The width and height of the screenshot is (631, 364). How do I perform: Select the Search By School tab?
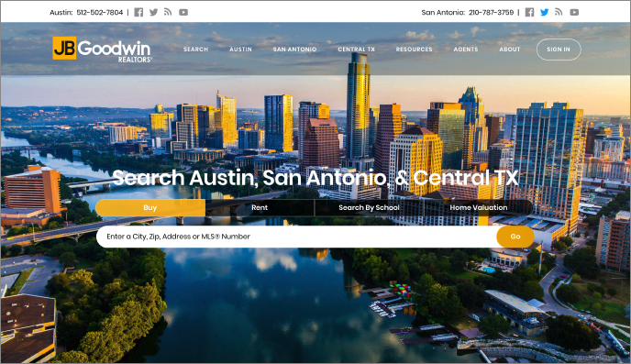tap(369, 207)
